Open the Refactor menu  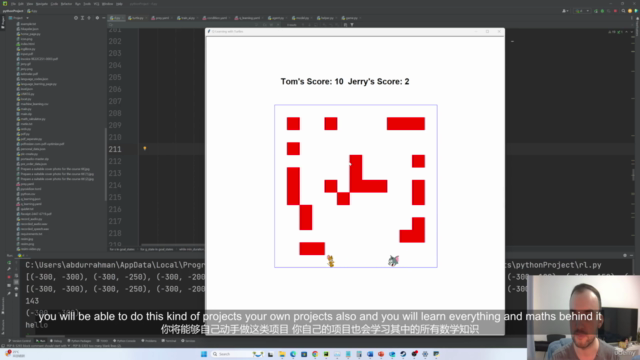click(66, 4)
